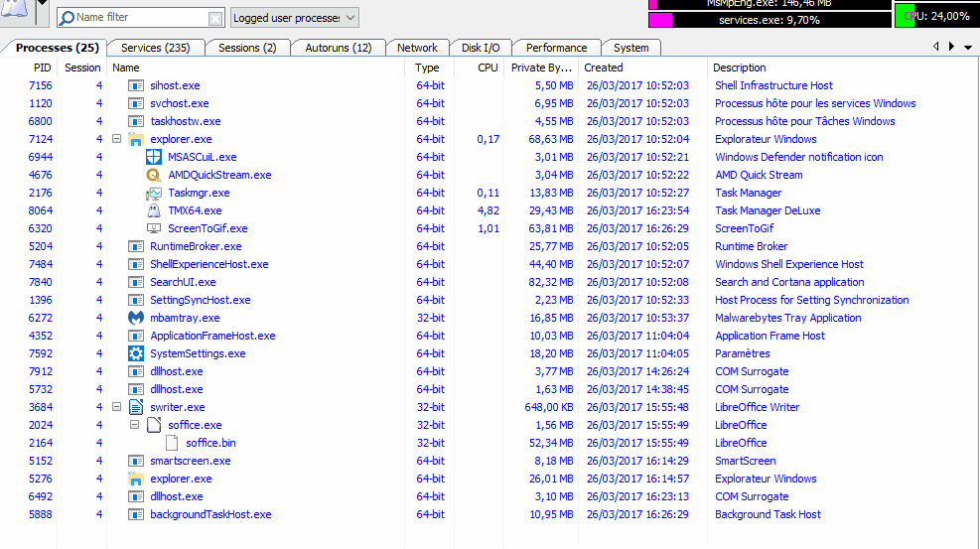This screenshot has width=980, height=549.
Task: Open the toolbar dropdown arrow beside ghost icon
Action: tap(43, 4)
